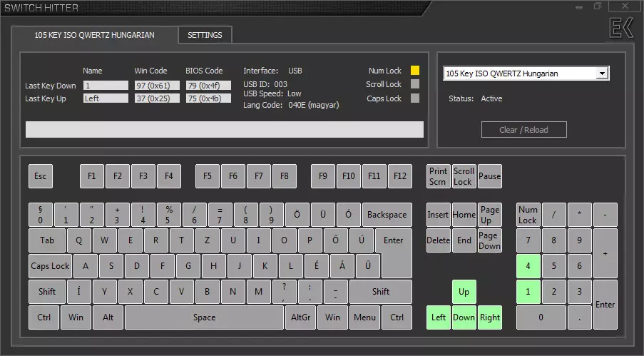Image resolution: width=644 pixels, height=356 pixels.
Task: Click the dropdown arrow for layout list
Action: click(602, 73)
